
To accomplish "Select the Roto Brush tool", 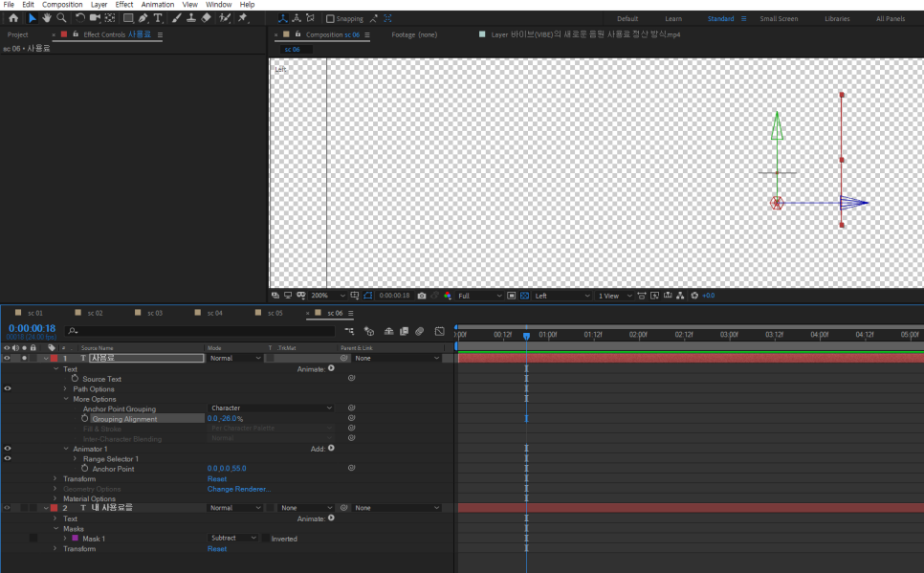I will (x=225, y=18).
